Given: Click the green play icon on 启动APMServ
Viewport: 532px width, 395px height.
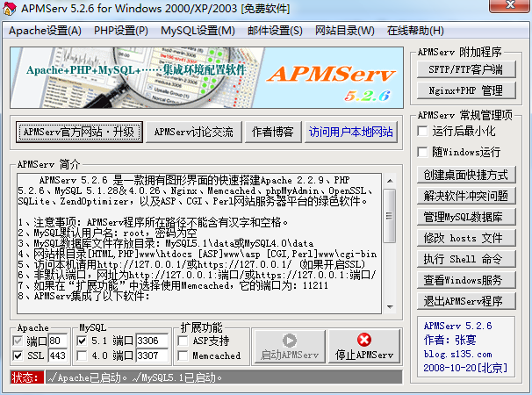Looking at the screenshot, I should pos(290,341).
